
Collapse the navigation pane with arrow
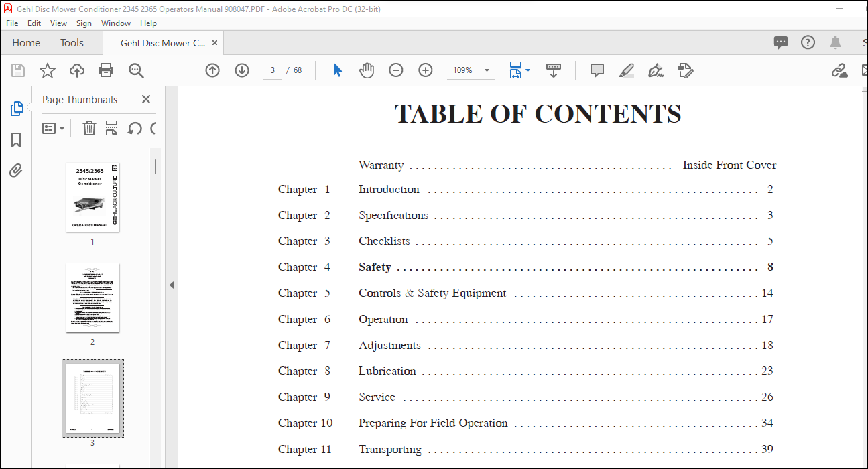pyautogui.click(x=171, y=285)
